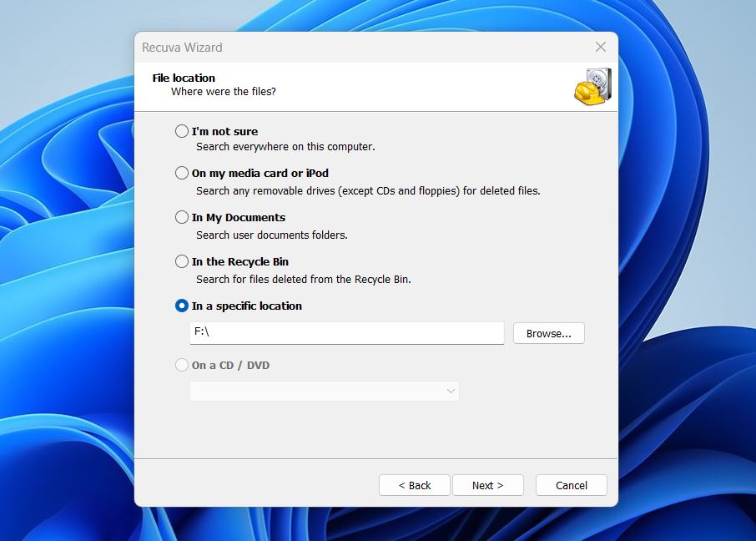Choose "On my media card or iPod"
This screenshot has width=756, height=541.
pos(181,173)
